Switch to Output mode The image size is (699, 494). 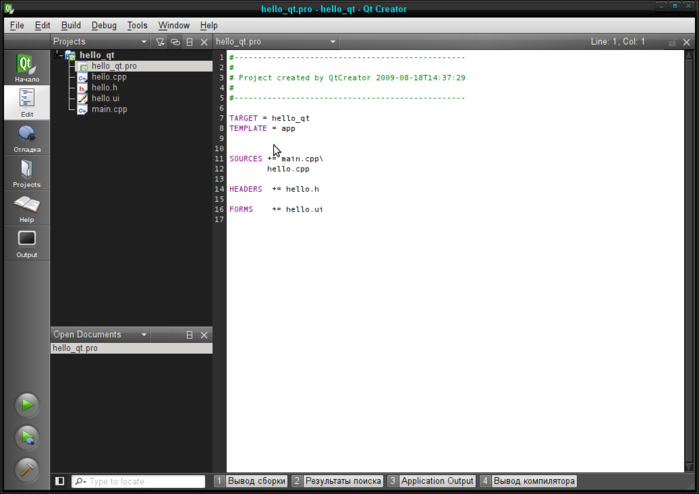point(27,243)
